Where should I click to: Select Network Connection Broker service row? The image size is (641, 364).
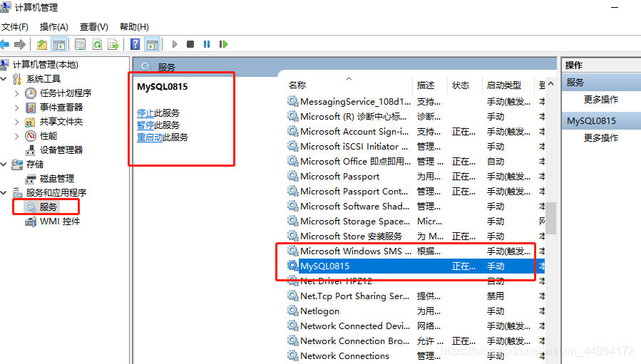(416, 340)
